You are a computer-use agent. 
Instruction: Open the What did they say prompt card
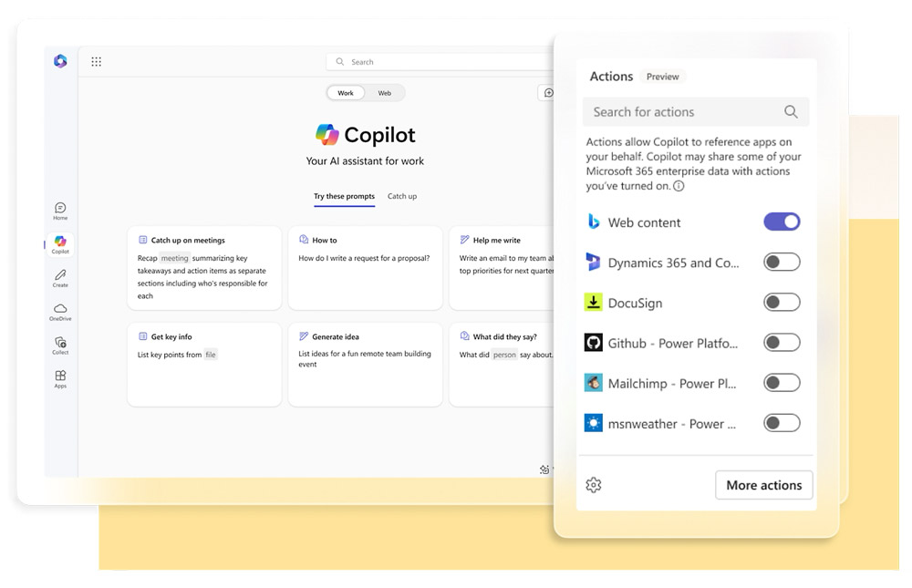502,365
